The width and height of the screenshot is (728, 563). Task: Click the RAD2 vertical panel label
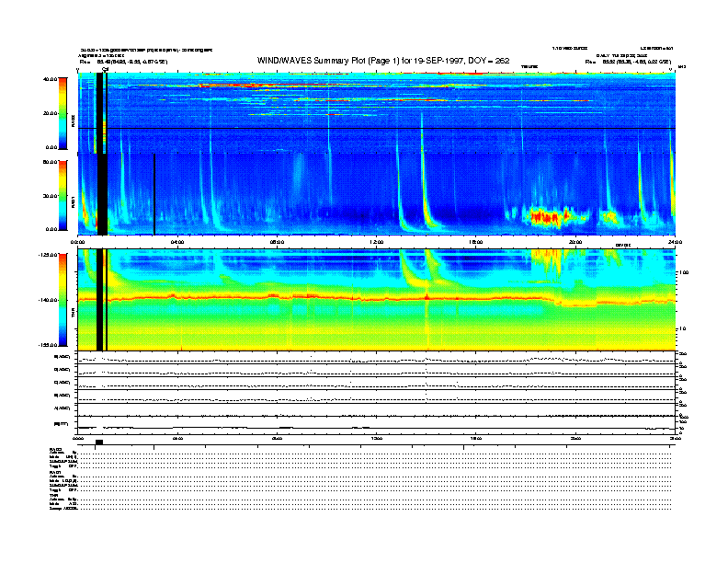(73, 121)
